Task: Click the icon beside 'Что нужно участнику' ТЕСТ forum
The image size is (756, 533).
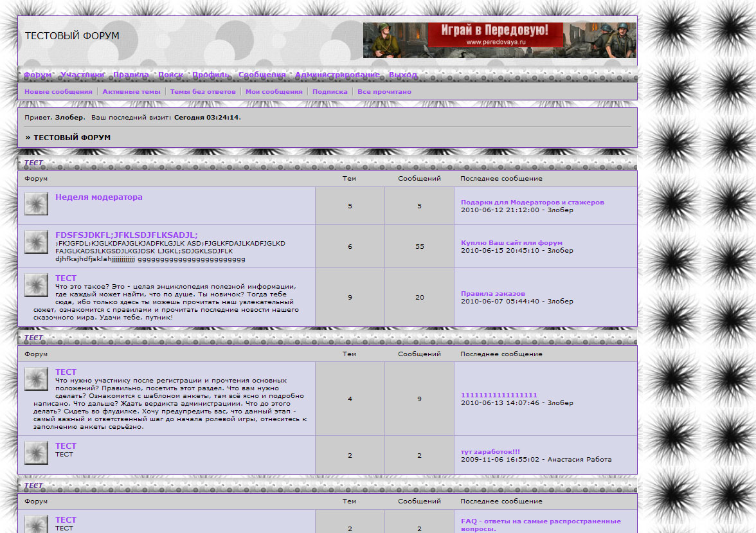Action: coord(36,379)
